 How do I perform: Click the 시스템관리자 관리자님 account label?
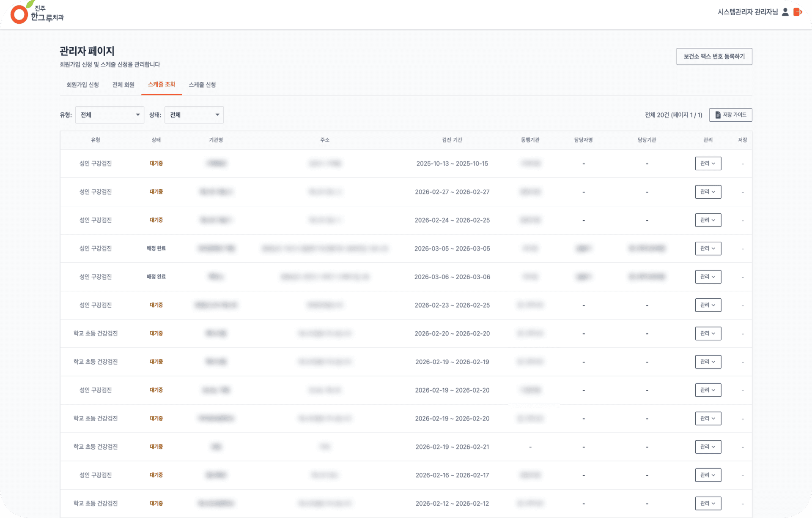748,12
